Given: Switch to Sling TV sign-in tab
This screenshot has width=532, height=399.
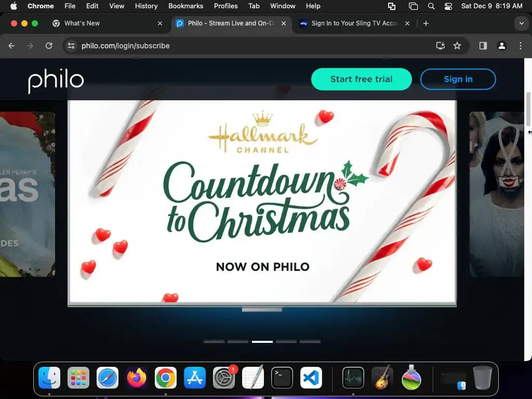Looking at the screenshot, I should [x=354, y=23].
